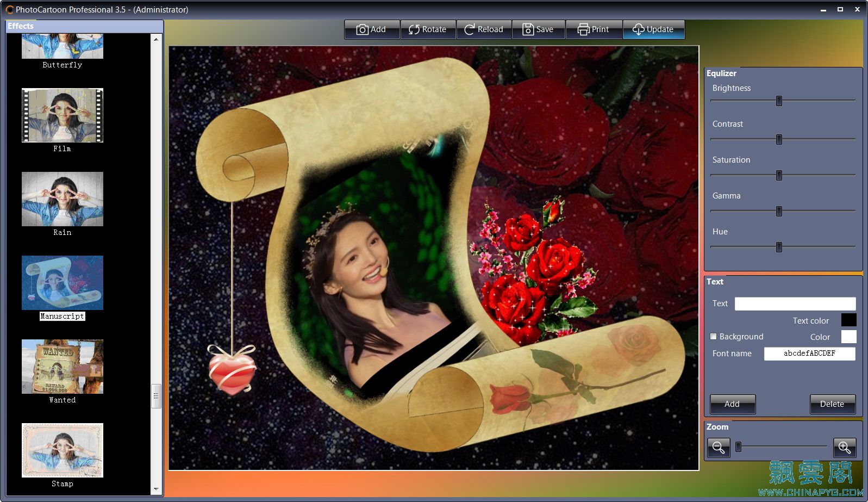This screenshot has height=502, width=868.
Task: Click the Add photo toolbar button
Action: point(372,29)
